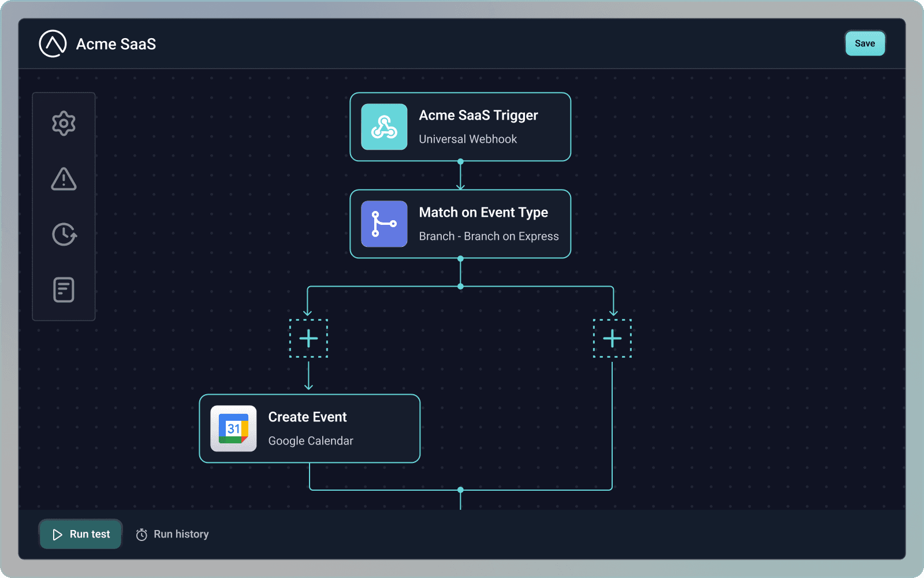Click the Google Calendar icon on Create Event
The image size is (924, 578).
pyautogui.click(x=233, y=428)
